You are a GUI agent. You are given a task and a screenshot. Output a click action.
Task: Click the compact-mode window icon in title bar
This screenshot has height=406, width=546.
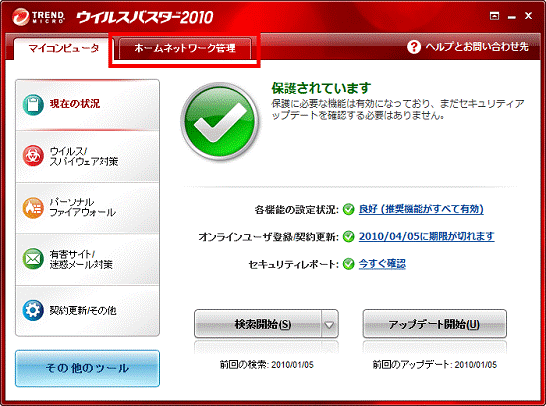click(494, 16)
